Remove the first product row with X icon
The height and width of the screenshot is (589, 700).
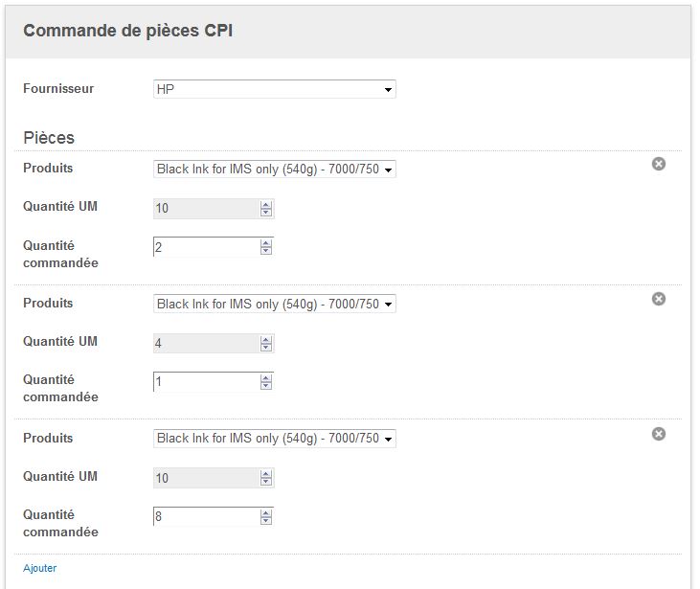(x=659, y=164)
